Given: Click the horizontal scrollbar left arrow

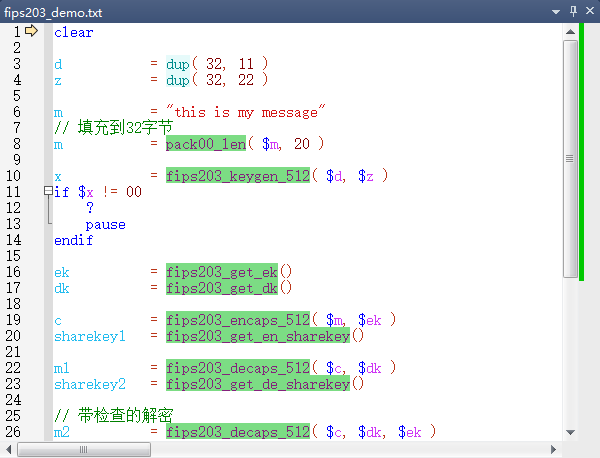Looking at the screenshot, I should [x=8, y=449].
